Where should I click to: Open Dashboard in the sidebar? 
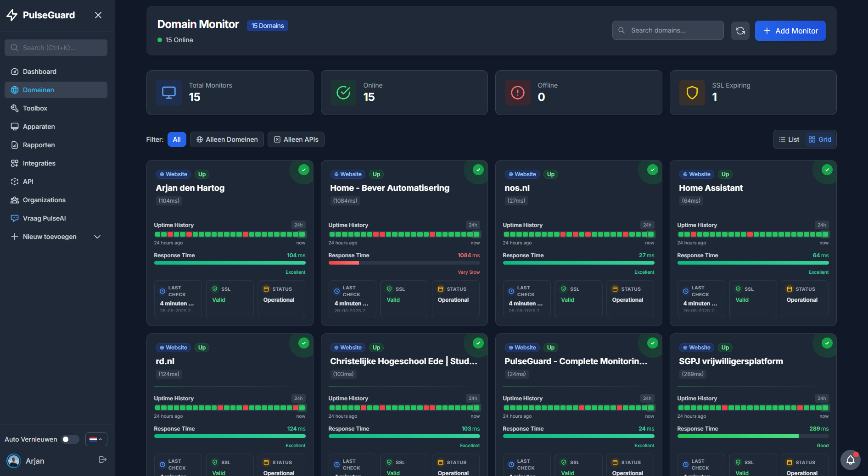pos(56,72)
